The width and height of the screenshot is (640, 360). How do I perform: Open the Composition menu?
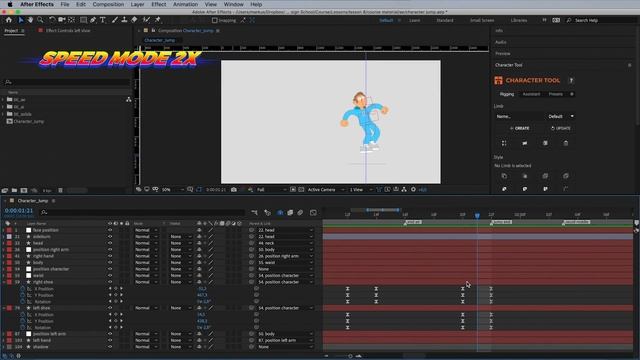point(108,4)
